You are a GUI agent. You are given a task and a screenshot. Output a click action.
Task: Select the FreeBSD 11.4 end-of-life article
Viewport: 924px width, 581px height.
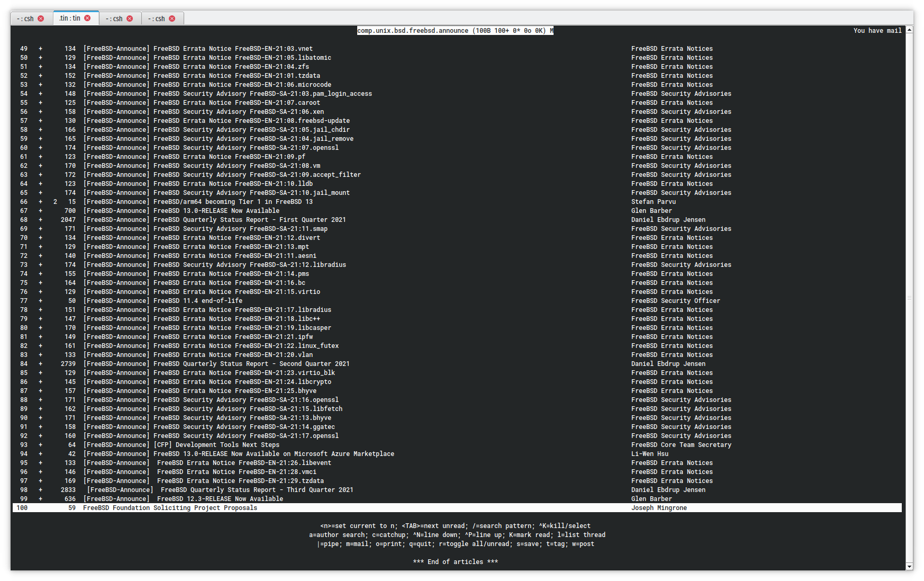pos(197,301)
